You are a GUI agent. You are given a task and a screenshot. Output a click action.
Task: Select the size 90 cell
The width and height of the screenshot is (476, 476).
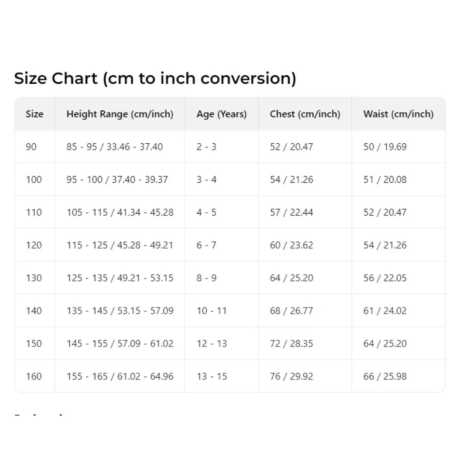tap(31, 147)
